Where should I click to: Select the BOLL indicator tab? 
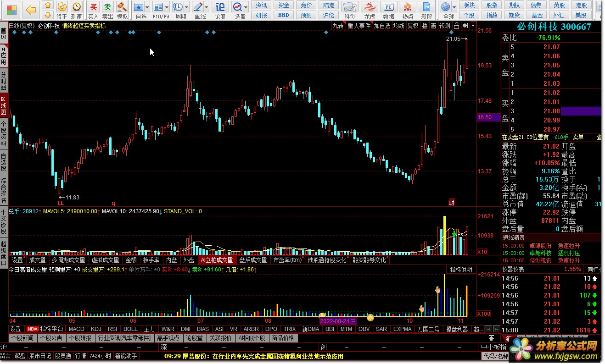pyautogui.click(x=131, y=329)
